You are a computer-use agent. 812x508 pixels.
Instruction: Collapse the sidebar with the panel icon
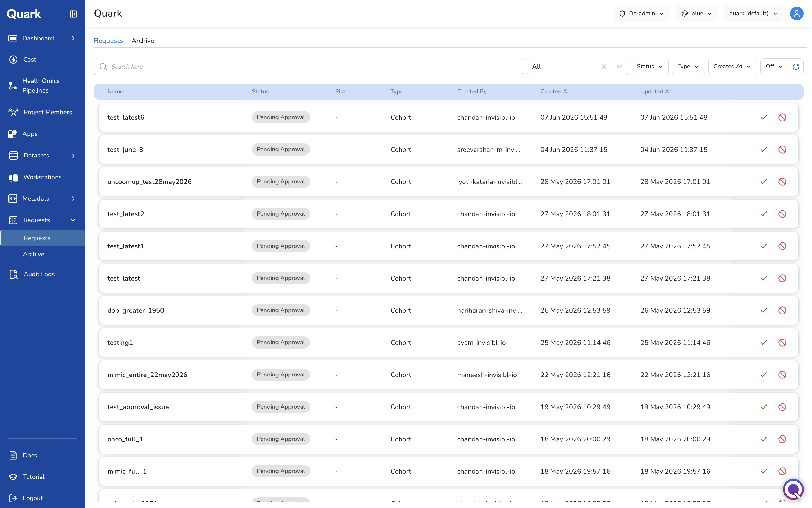(74, 14)
